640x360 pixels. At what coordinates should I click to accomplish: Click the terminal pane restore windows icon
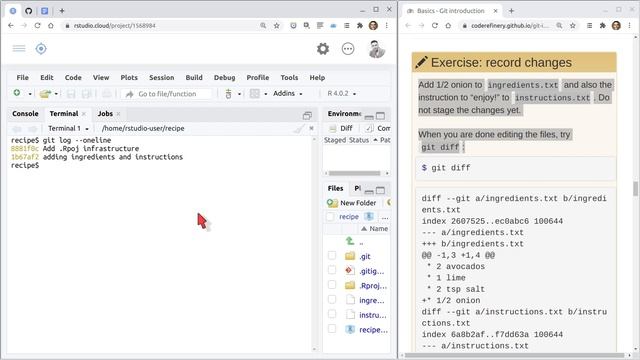tap(307, 116)
